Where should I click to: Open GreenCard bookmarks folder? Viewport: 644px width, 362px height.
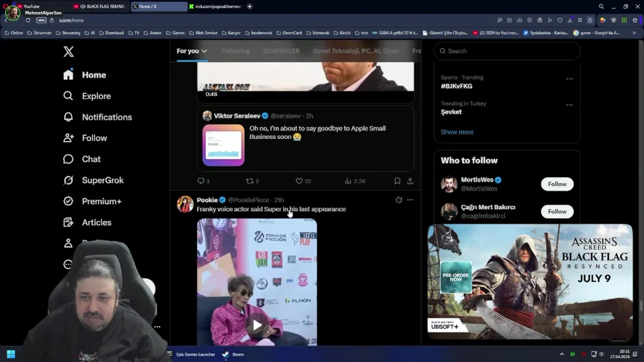point(289,33)
